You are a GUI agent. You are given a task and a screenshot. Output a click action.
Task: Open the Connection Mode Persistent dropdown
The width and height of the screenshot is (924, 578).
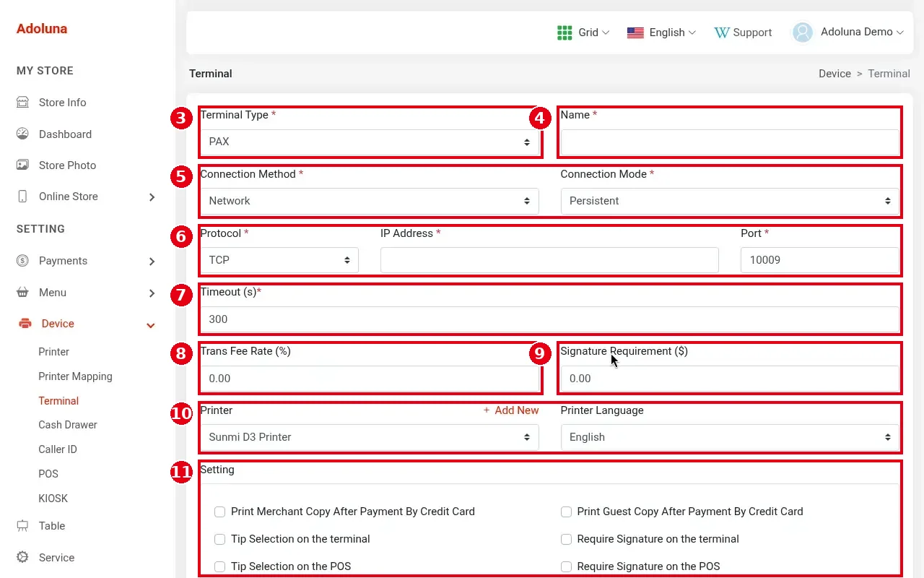[x=730, y=201]
